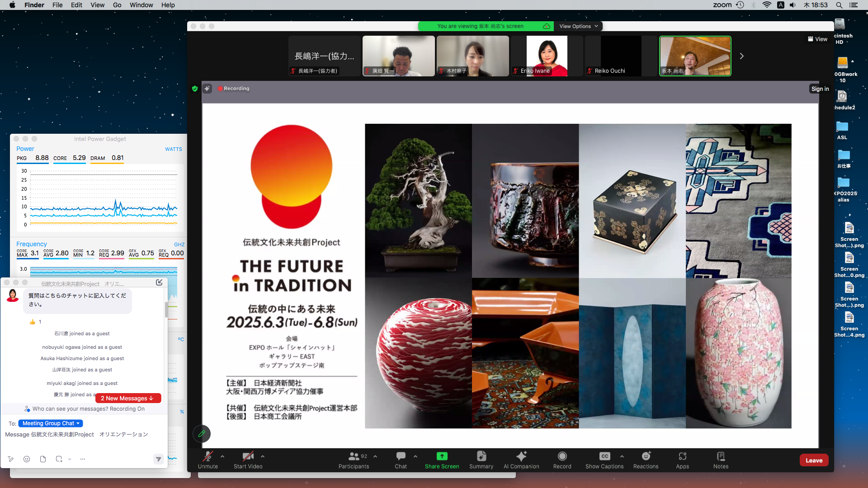Image resolution: width=868 pixels, height=488 pixels.
Task: Start video camera
Action: [248, 460]
